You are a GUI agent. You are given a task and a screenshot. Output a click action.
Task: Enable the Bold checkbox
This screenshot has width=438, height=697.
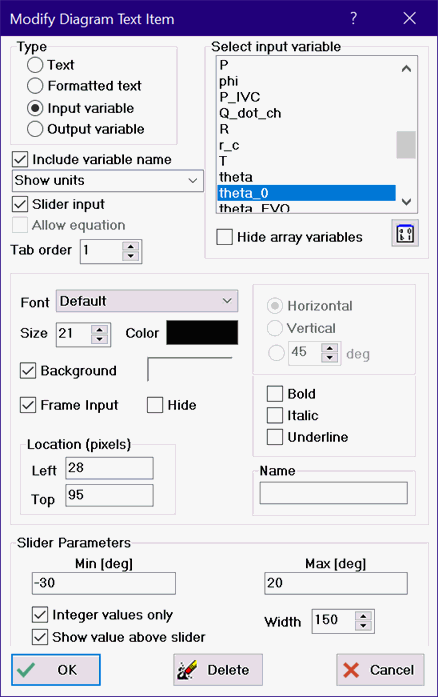click(275, 394)
